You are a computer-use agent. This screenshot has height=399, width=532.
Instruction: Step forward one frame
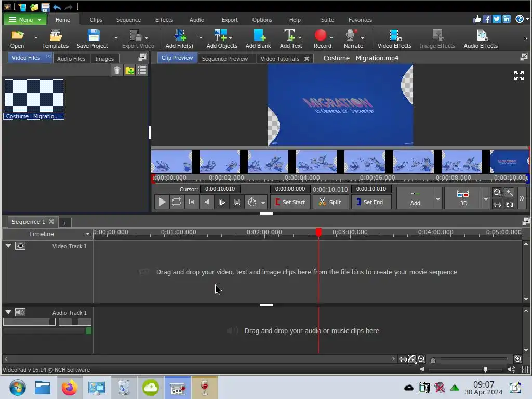pyautogui.click(x=222, y=202)
